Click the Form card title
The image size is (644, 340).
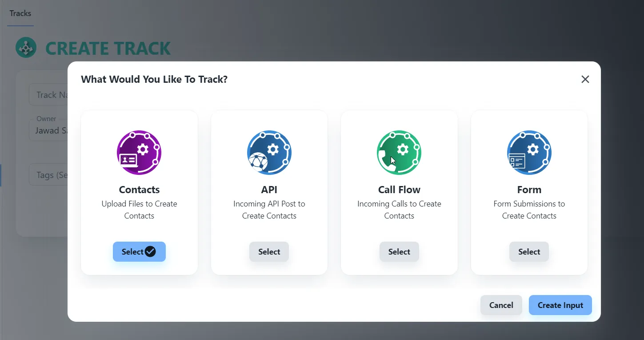[x=529, y=190]
